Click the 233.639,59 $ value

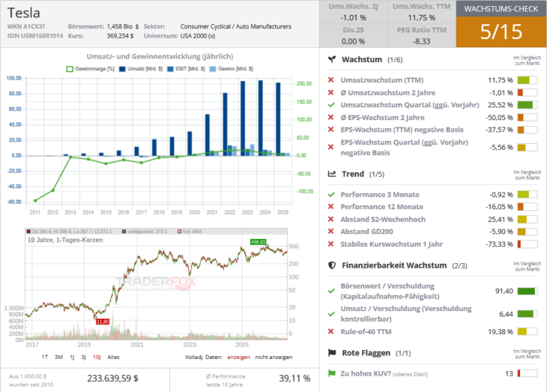point(112,379)
